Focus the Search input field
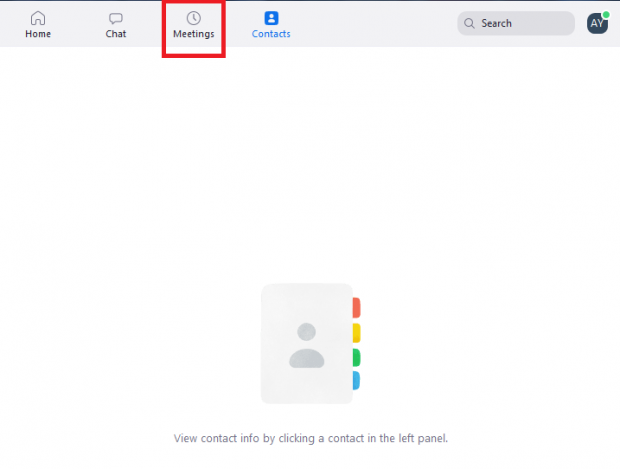 point(516,23)
